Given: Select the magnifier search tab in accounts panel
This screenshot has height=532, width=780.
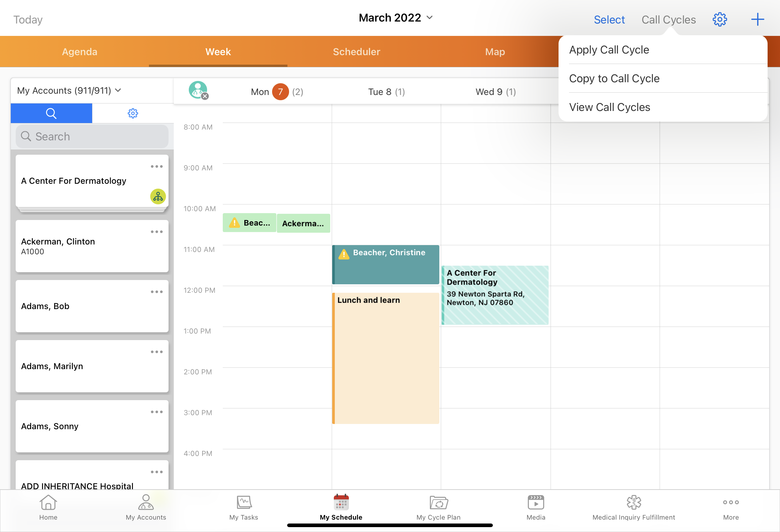Looking at the screenshot, I should tap(51, 113).
